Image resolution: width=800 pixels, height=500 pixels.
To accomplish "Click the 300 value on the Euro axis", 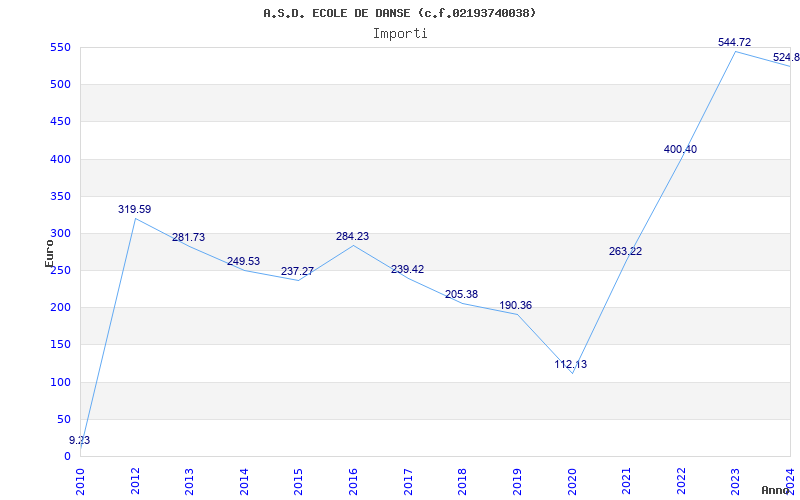I will pos(60,234).
